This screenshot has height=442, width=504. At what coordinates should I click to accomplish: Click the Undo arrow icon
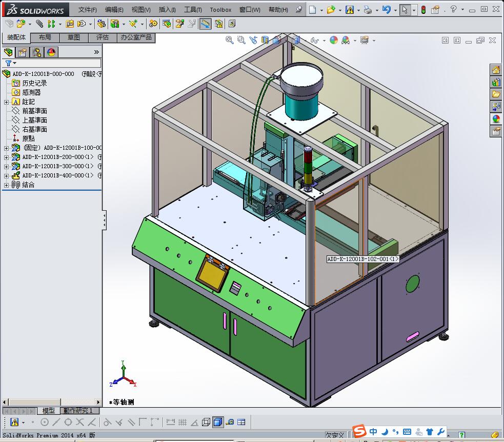[x=387, y=10]
